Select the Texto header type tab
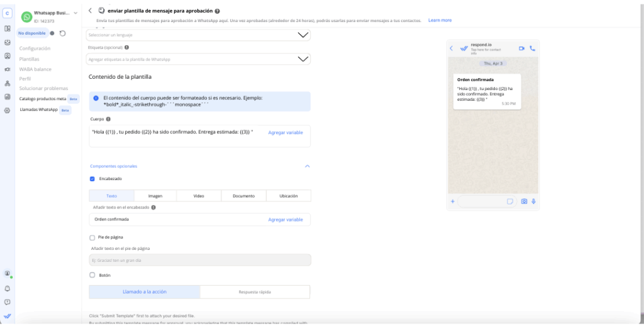 tap(112, 196)
